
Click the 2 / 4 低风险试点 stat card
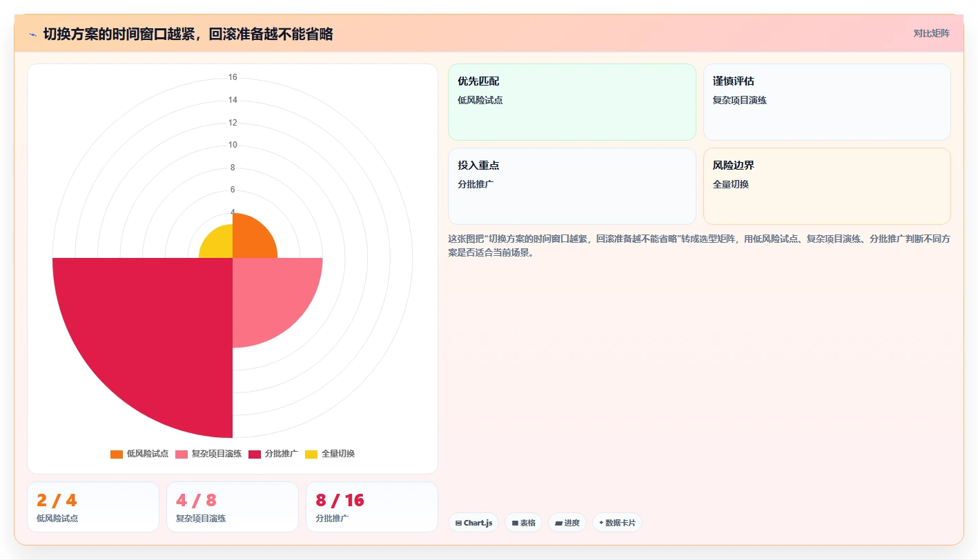coord(93,507)
